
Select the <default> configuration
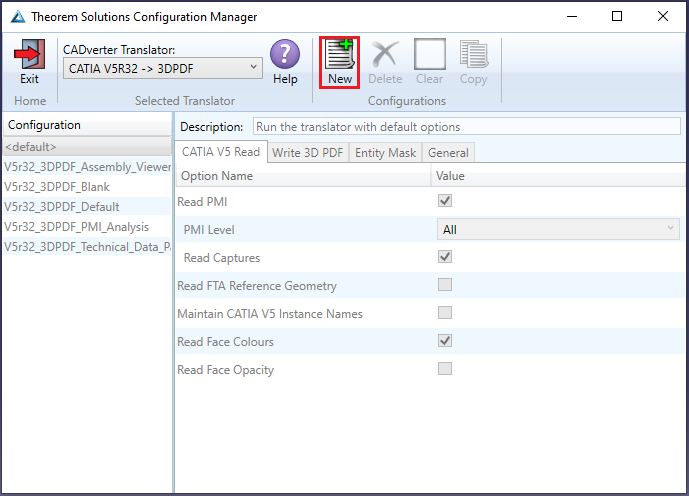click(87, 147)
